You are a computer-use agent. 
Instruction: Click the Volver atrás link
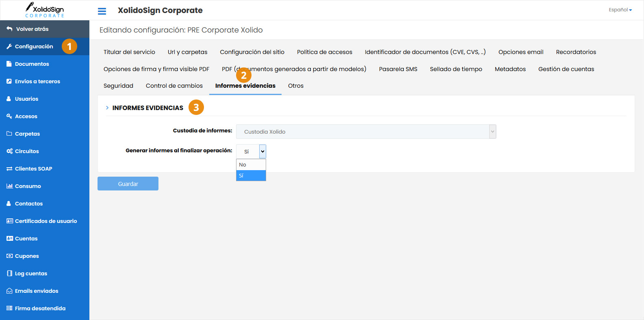coord(32,29)
